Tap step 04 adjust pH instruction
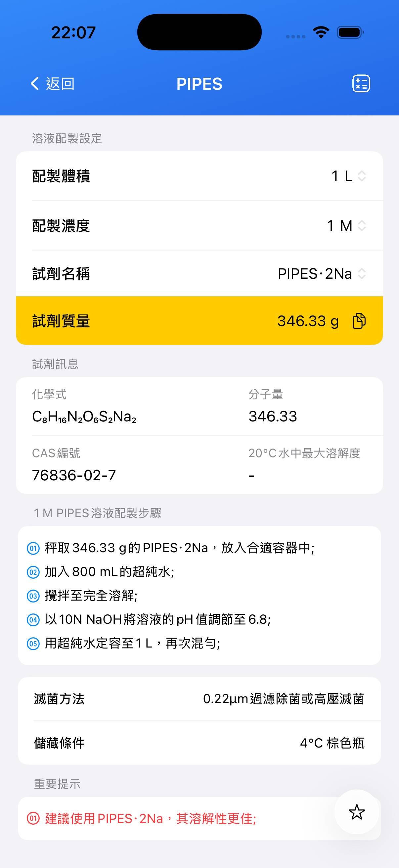This screenshot has width=399, height=868. (157, 619)
